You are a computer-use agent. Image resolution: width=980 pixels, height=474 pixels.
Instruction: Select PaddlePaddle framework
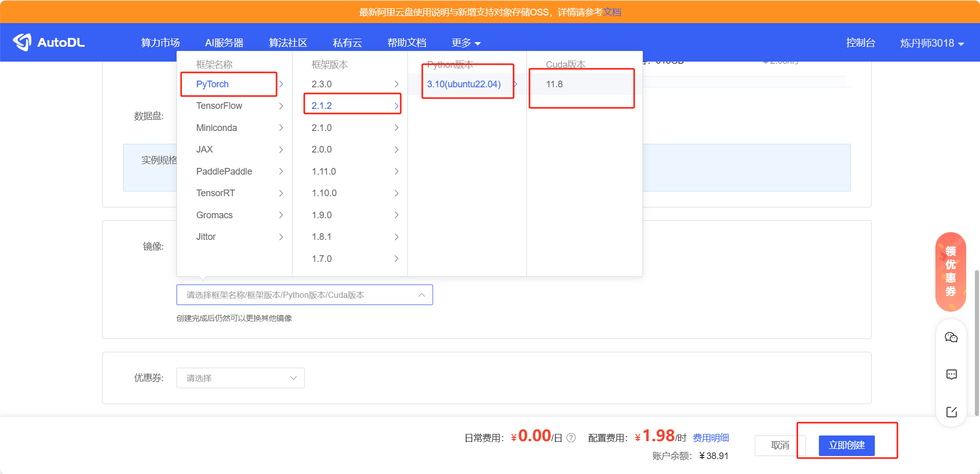(224, 171)
